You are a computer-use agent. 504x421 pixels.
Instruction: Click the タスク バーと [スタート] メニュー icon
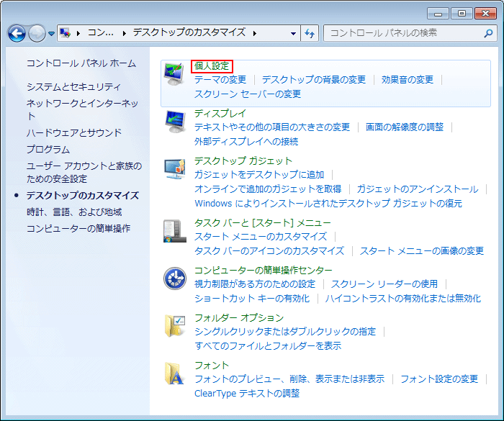pos(174,230)
